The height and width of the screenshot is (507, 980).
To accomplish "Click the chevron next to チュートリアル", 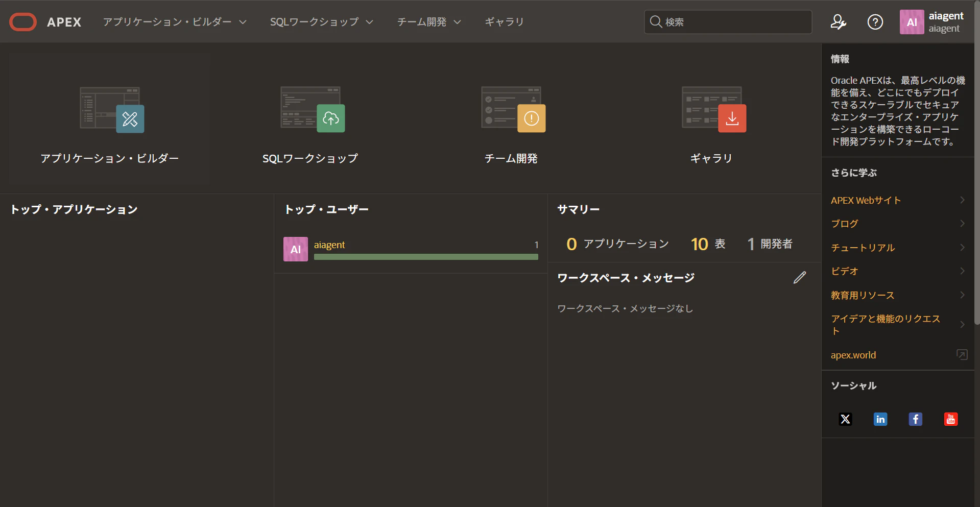I will (962, 248).
